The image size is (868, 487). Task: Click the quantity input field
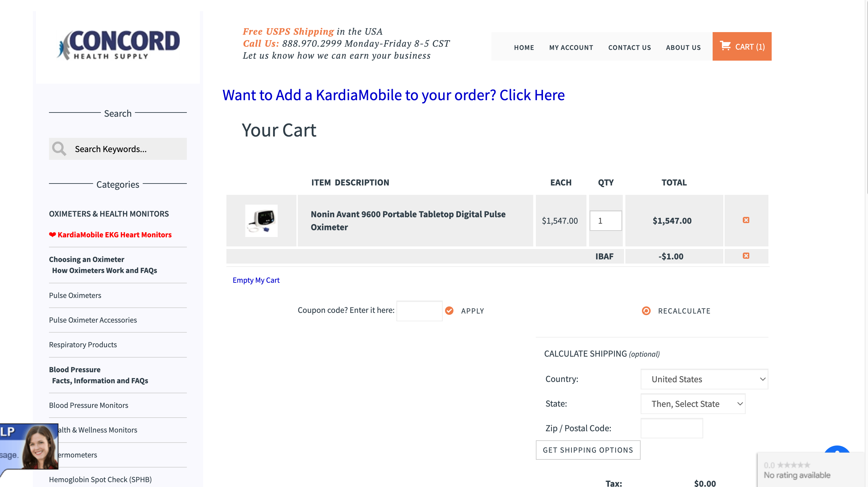606,220
